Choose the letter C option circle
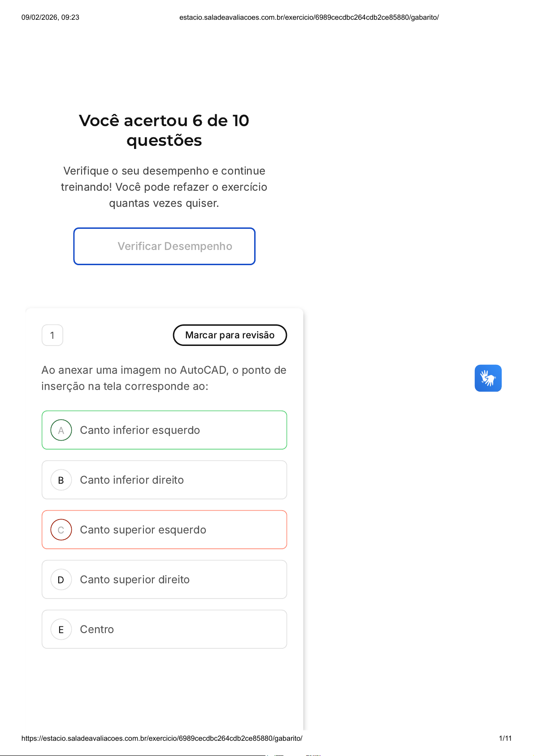 pyautogui.click(x=61, y=530)
